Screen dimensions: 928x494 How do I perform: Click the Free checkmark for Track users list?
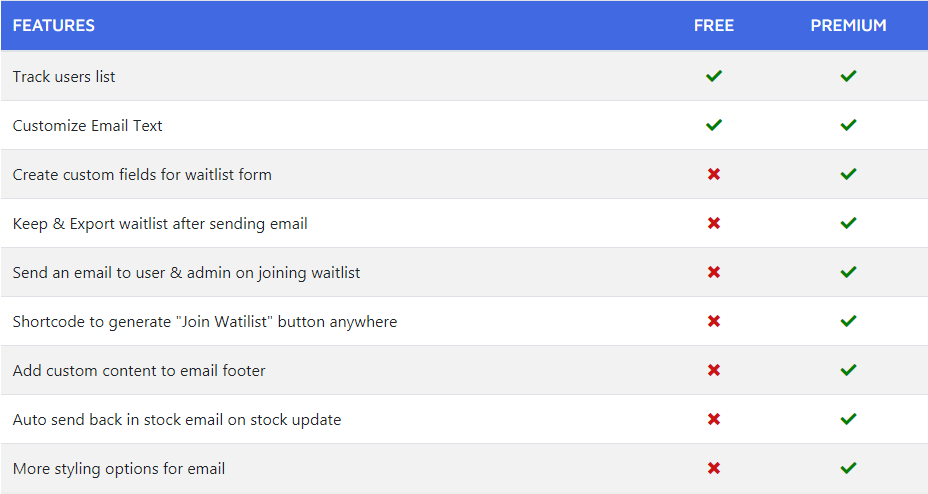714,76
